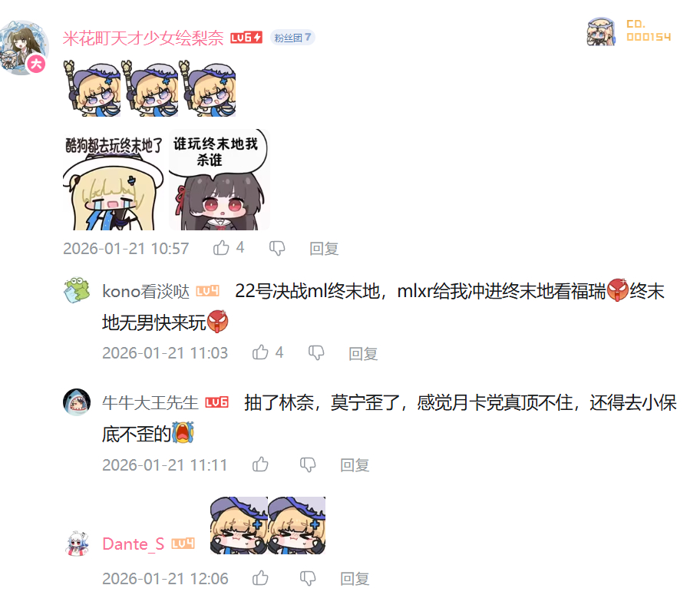Viewport: 700px width, 595px height.
Task: Reply to 牛牛大王先生's comment
Action: click(x=355, y=465)
